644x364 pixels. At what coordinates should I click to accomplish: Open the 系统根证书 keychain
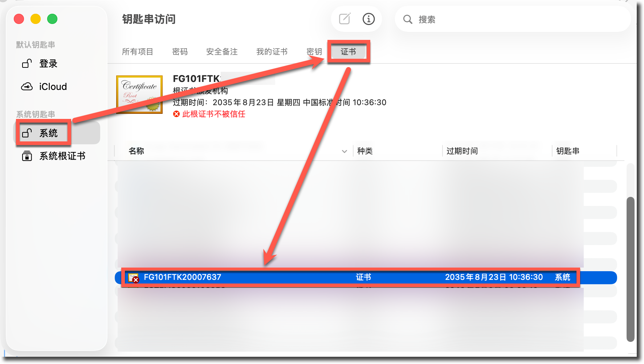pos(62,156)
